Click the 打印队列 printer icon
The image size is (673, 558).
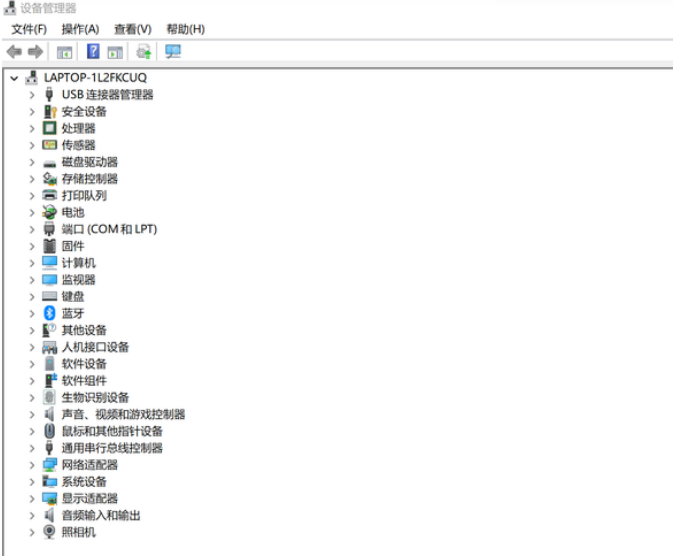(49, 195)
